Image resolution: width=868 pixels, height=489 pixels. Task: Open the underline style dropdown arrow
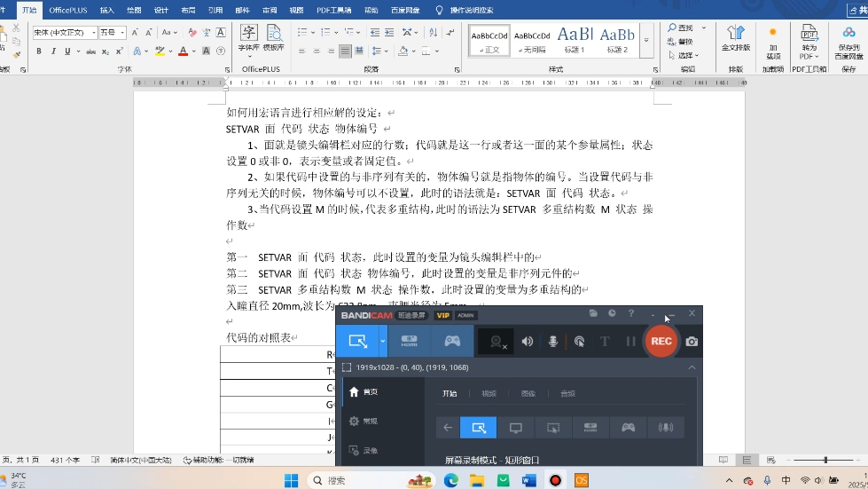[78, 51]
